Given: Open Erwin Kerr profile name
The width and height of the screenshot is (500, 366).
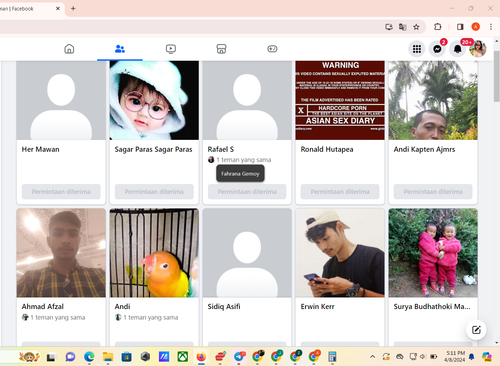Looking at the screenshot, I should 317,306.
